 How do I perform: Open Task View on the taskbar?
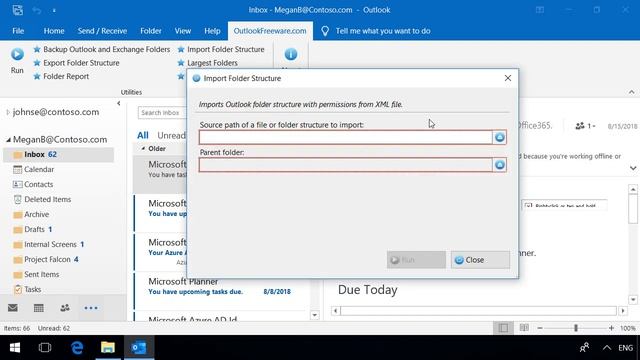(45, 348)
